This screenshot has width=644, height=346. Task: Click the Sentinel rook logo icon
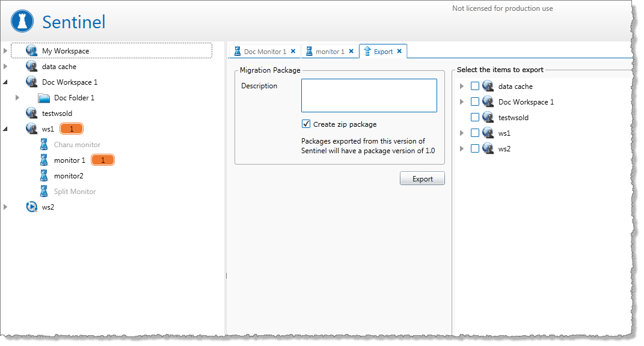(23, 22)
